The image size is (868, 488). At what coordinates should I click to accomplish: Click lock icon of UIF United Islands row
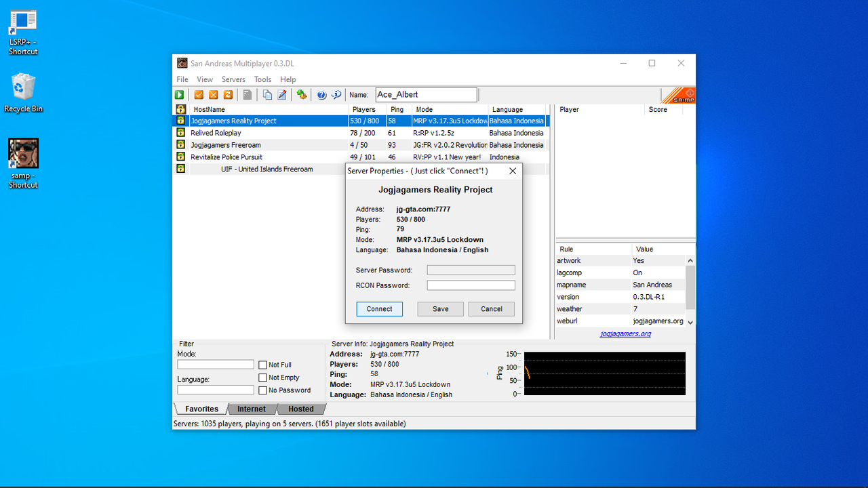[180, 169]
